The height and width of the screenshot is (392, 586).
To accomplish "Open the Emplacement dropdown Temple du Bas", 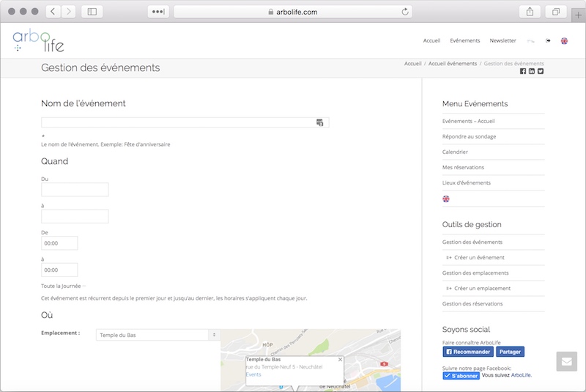I will tap(158, 335).
